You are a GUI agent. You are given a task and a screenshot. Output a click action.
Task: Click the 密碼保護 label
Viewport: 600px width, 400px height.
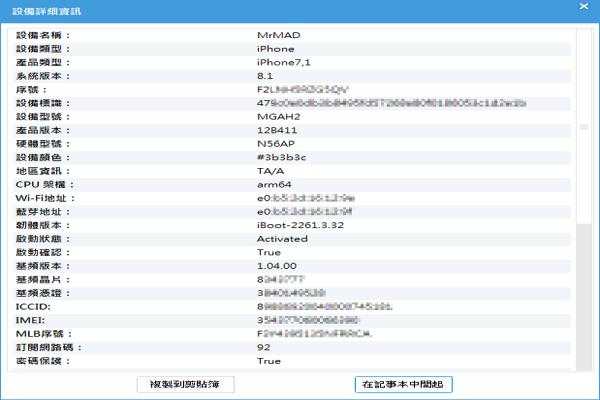pyautogui.click(x=42, y=361)
